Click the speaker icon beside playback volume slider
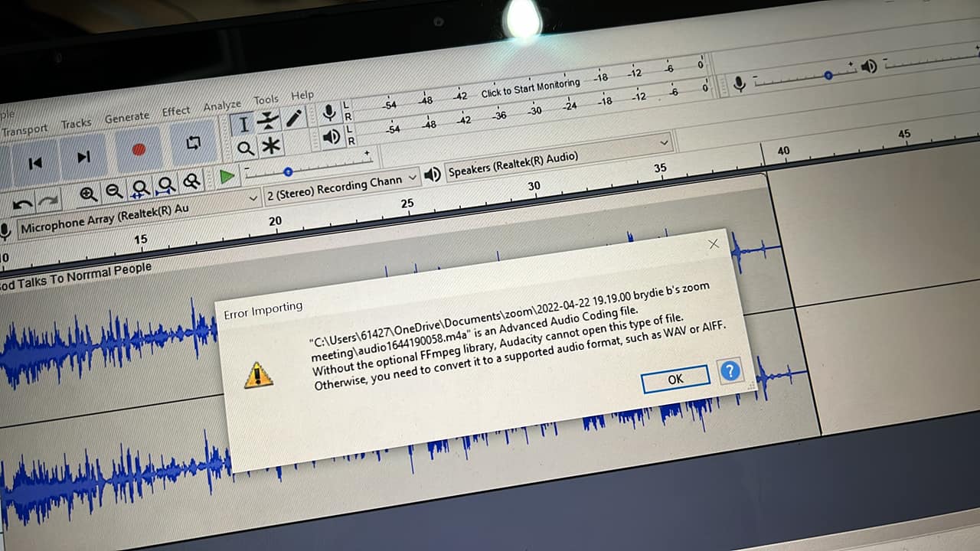 [x=869, y=67]
